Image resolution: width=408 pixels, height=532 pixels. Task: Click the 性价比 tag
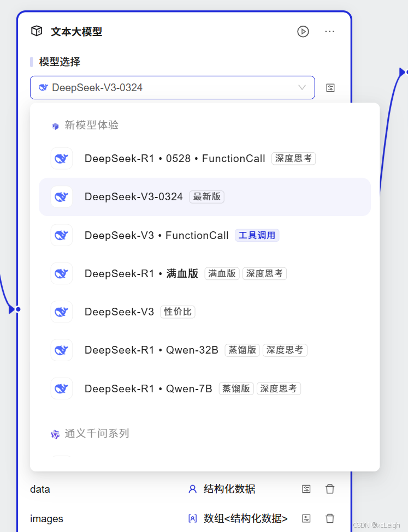click(178, 312)
